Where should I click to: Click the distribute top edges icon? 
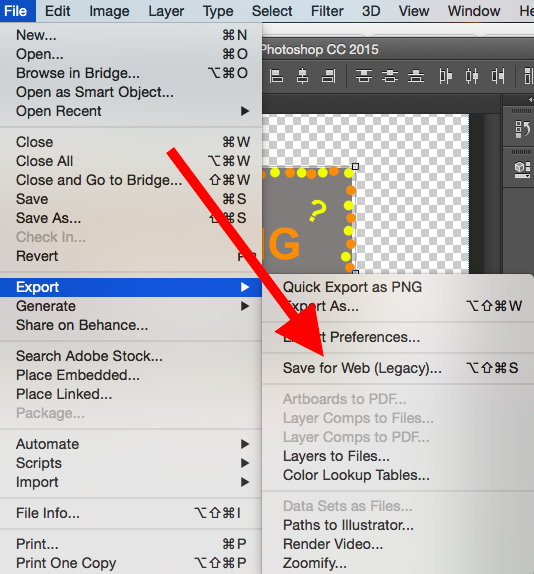point(364,76)
